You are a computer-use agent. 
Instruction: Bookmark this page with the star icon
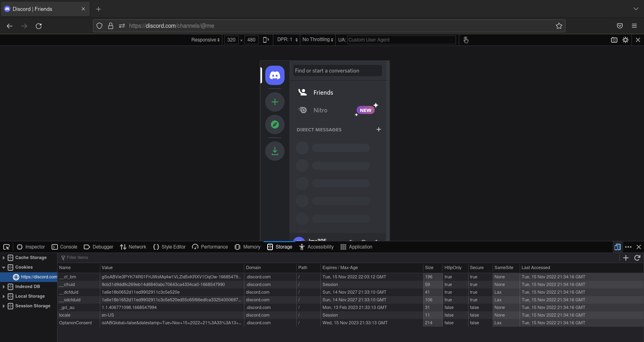559,26
